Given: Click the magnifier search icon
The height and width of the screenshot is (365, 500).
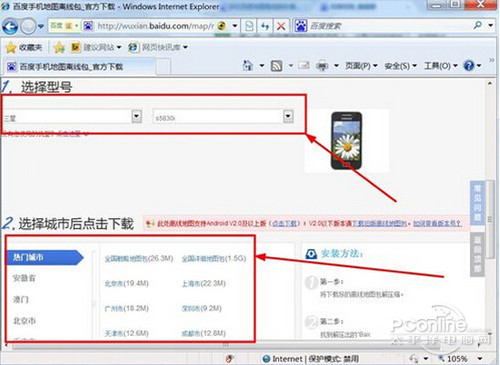Looking at the screenshot, I should (478, 25).
